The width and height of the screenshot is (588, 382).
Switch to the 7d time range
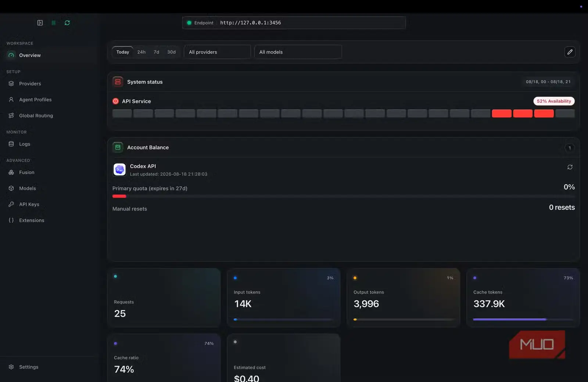[157, 52]
